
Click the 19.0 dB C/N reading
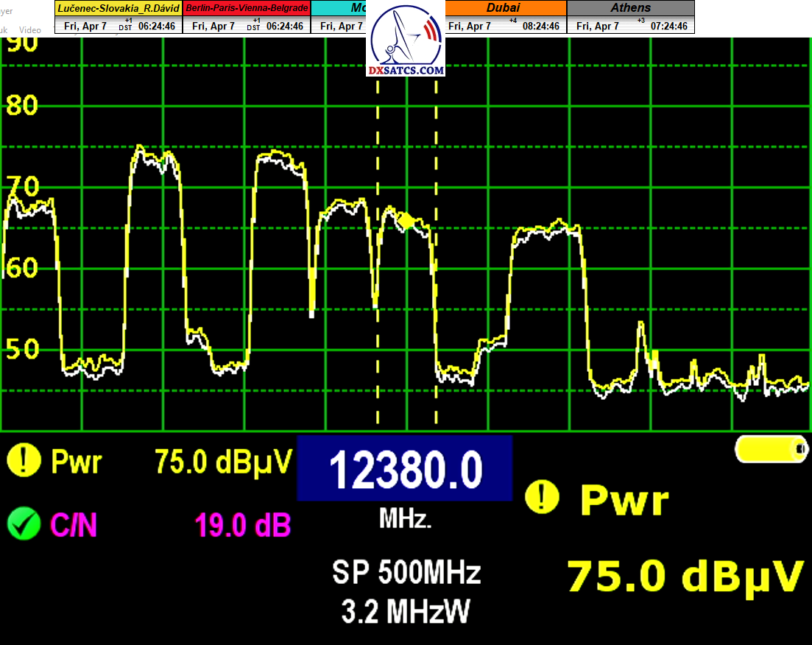coord(242,526)
